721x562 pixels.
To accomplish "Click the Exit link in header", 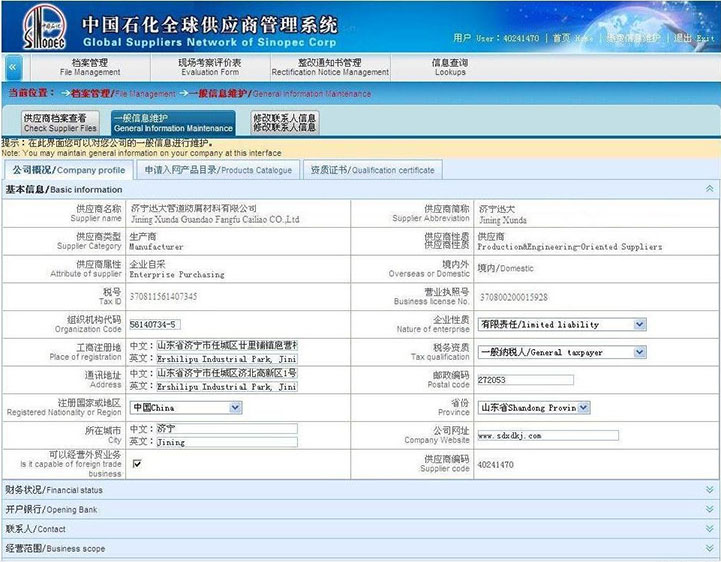I will coord(695,38).
